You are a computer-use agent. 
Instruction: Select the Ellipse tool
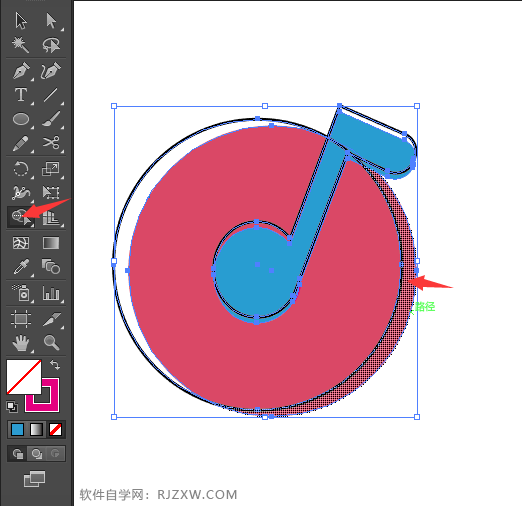point(21,119)
